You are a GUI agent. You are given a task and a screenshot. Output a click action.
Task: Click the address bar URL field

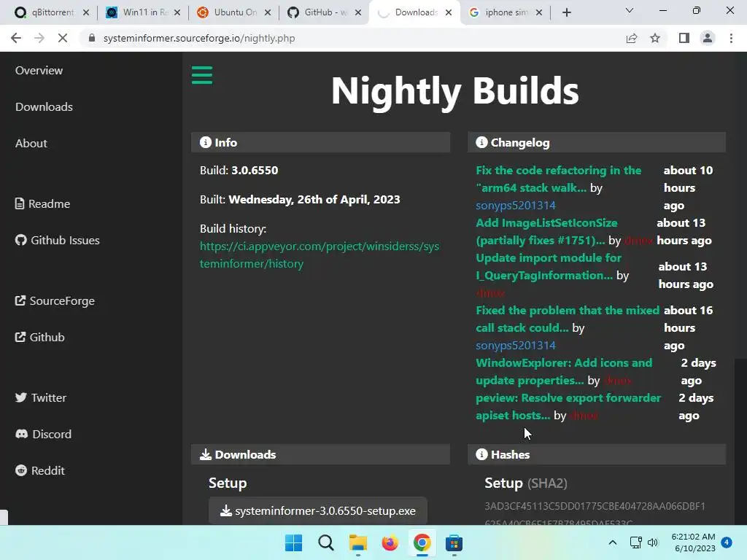pyautogui.click(x=352, y=38)
